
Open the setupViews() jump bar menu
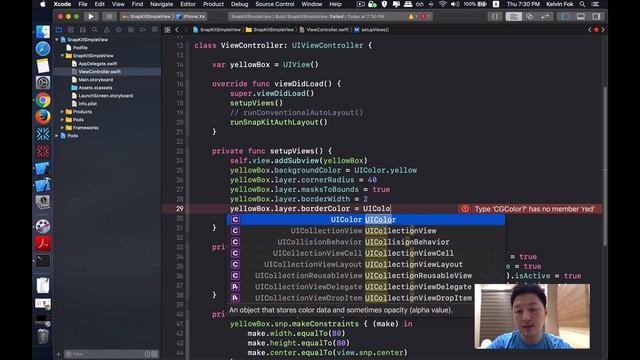coord(372,30)
